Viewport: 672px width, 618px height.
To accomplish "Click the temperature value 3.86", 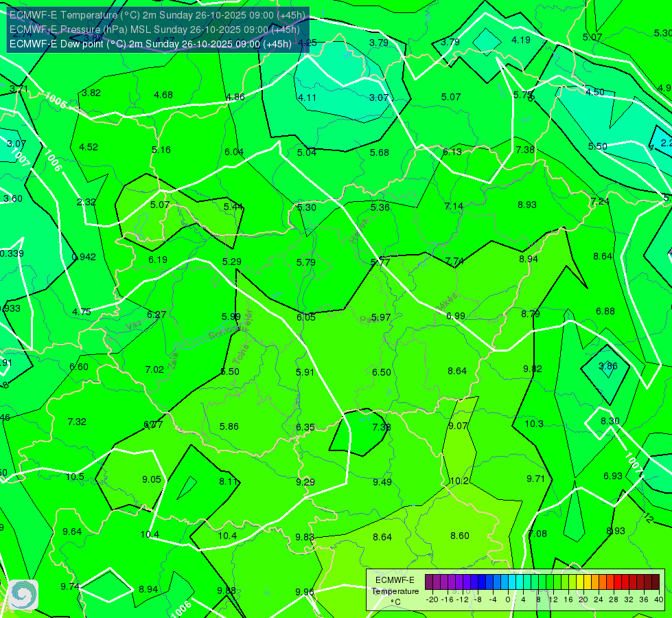I will coord(607,366).
